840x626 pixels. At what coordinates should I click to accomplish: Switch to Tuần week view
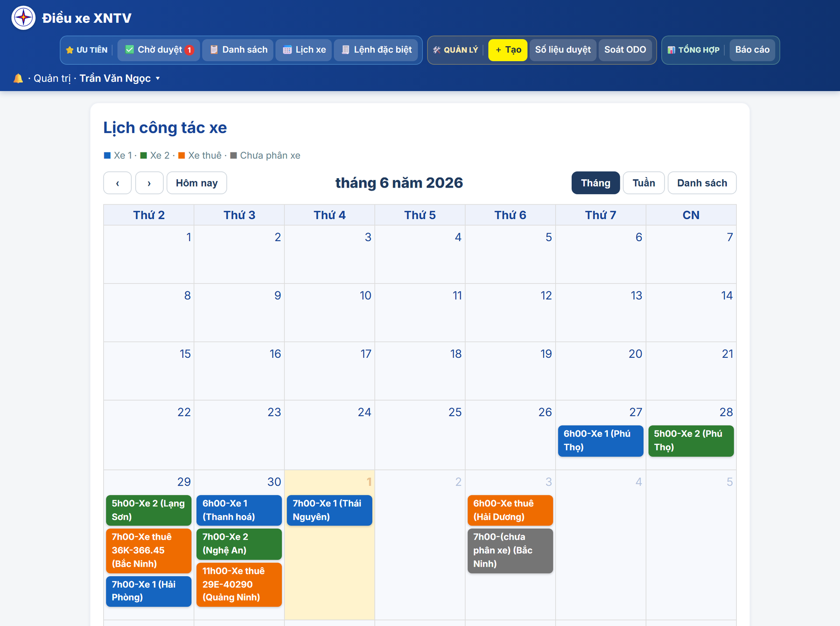pos(644,183)
